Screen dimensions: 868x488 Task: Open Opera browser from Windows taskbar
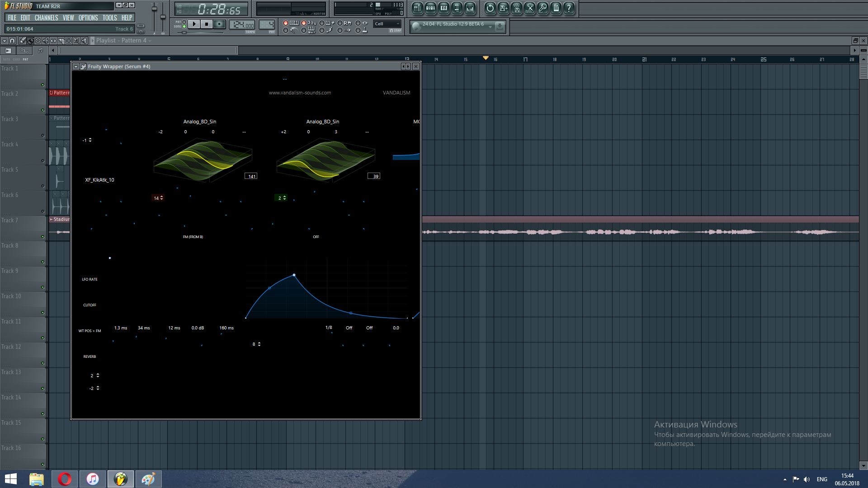click(x=65, y=479)
